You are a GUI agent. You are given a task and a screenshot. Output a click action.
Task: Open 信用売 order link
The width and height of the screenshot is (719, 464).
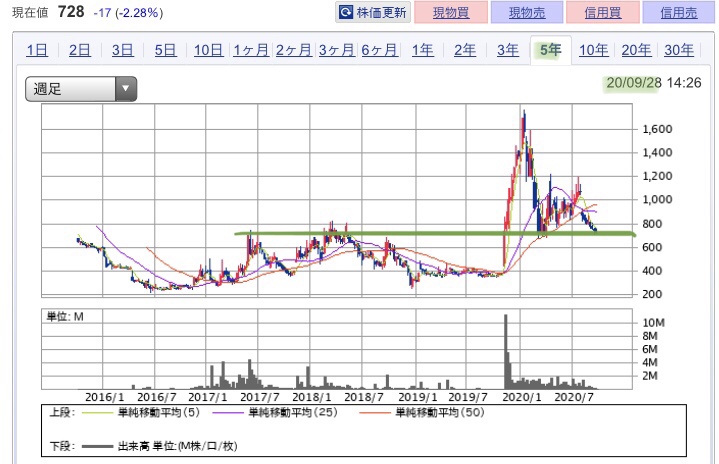pos(679,12)
